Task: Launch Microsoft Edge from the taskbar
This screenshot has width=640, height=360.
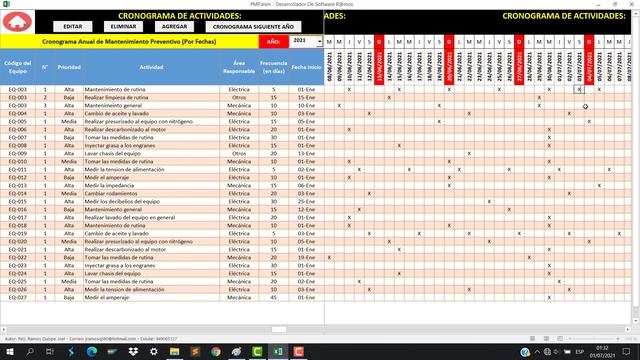Action: (x=91, y=351)
